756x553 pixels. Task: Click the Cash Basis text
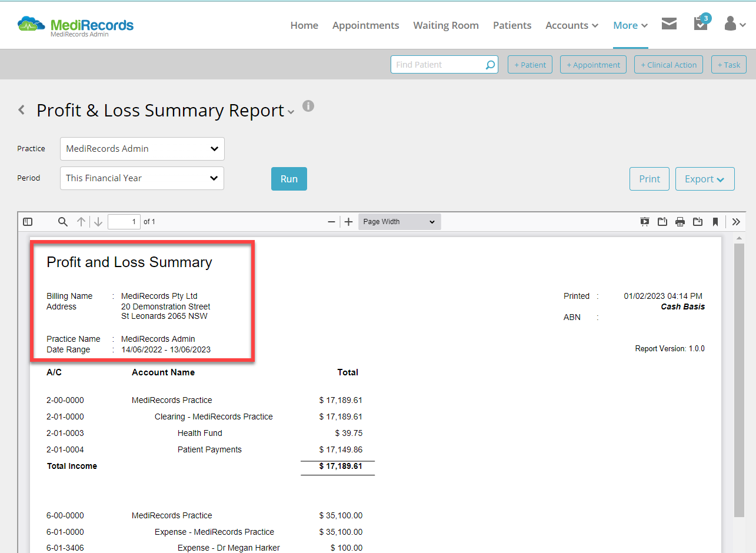coord(682,307)
